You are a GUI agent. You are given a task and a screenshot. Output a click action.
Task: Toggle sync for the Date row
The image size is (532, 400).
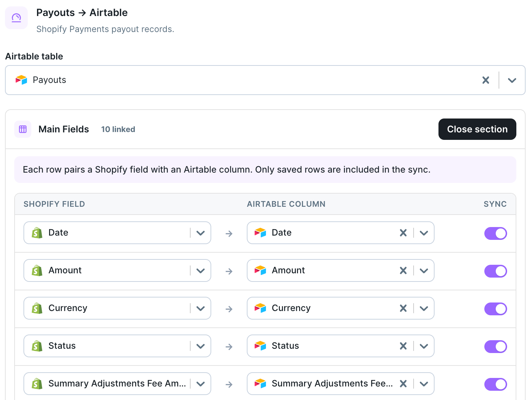tap(496, 233)
